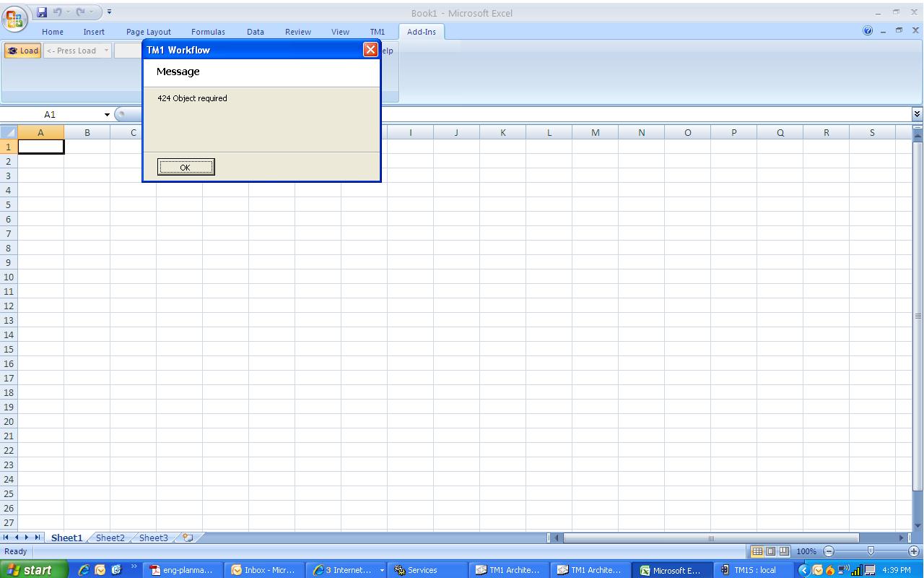Expand the '<- Press Load' dropdown
Screen dimensions: 924x578
tap(106, 51)
